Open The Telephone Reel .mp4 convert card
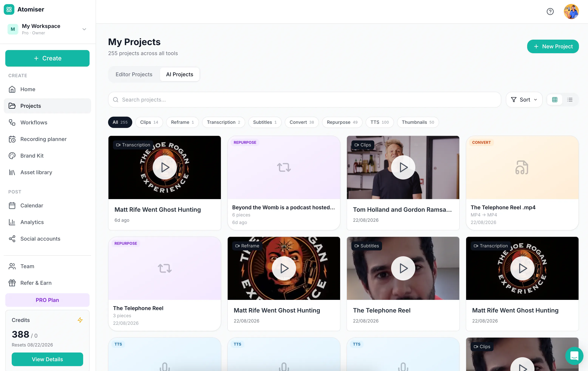The height and width of the screenshot is (371, 588). click(522, 183)
